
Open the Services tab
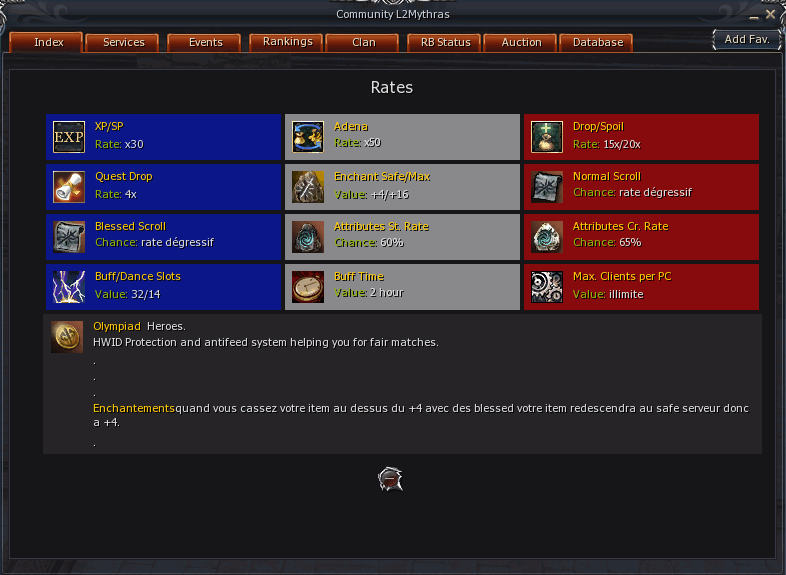(123, 42)
